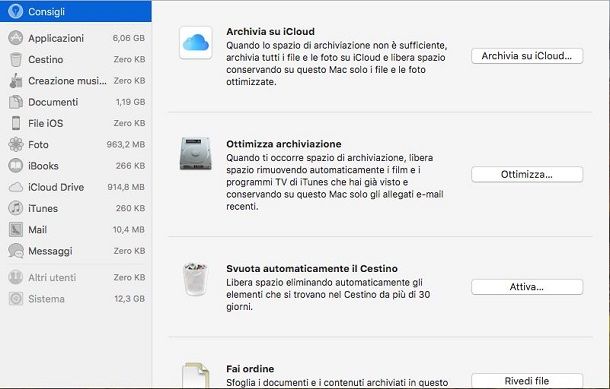Select the Sistema entry in sidebar
This screenshot has width=610, height=389.
(75, 299)
